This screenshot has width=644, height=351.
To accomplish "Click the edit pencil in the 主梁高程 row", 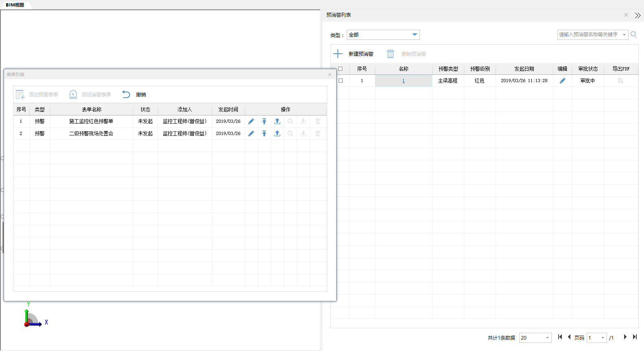I will (x=563, y=81).
